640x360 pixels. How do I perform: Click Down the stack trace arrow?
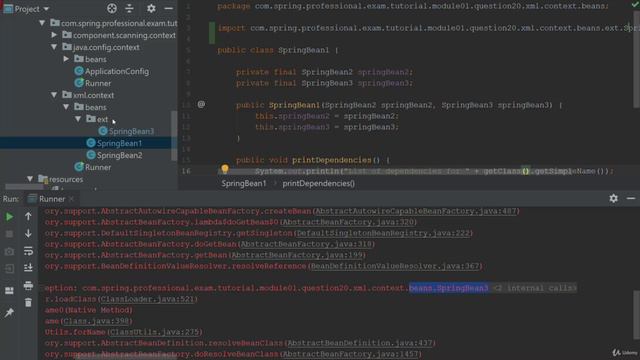[x=28, y=233]
